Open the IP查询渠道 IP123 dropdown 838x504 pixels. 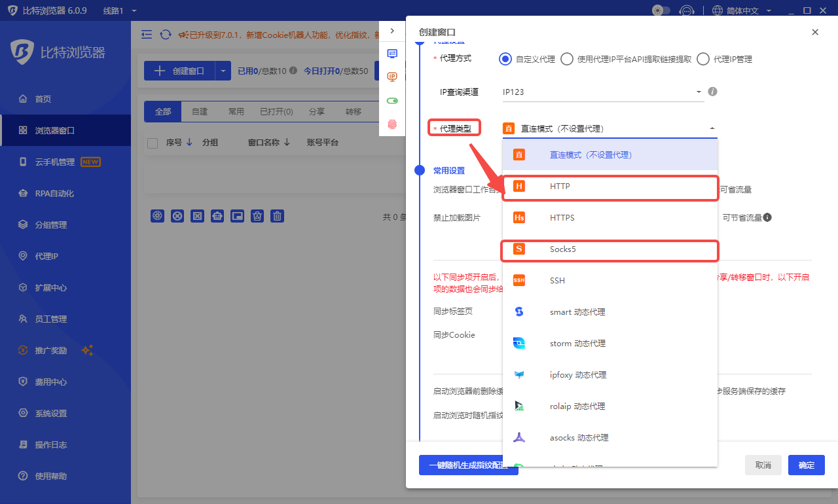603,92
